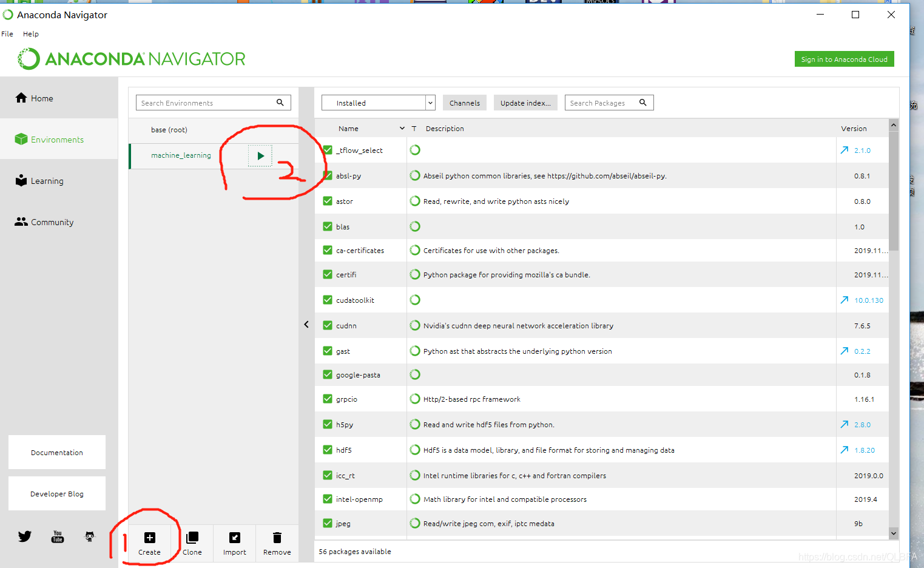
Task: Click the scrollbar down arrow in package list
Action: [894, 533]
